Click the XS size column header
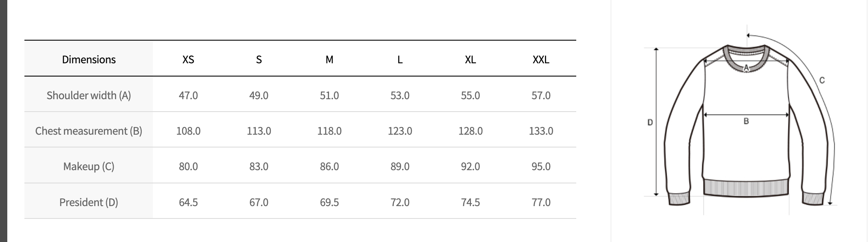The image size is (868, 242). tap(188, 59)
